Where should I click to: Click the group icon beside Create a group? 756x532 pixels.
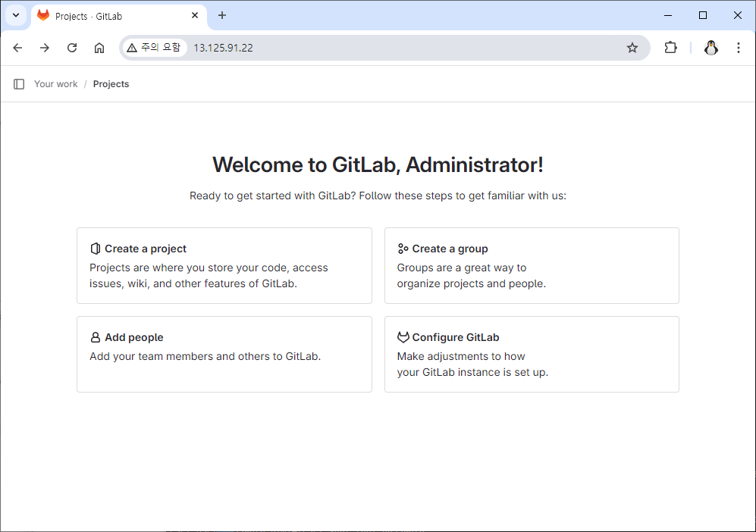403,249
